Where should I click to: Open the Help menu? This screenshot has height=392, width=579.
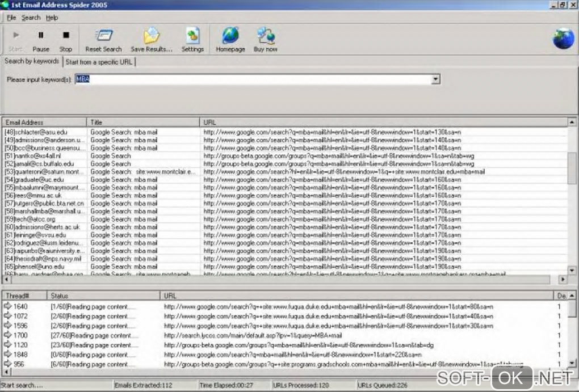pos(52,18)
